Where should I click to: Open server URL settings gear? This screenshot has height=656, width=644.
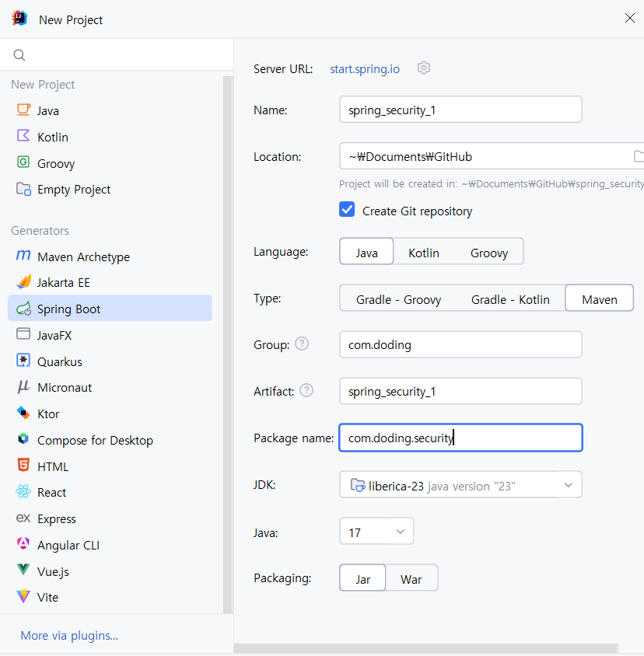(x=424, y=68)
